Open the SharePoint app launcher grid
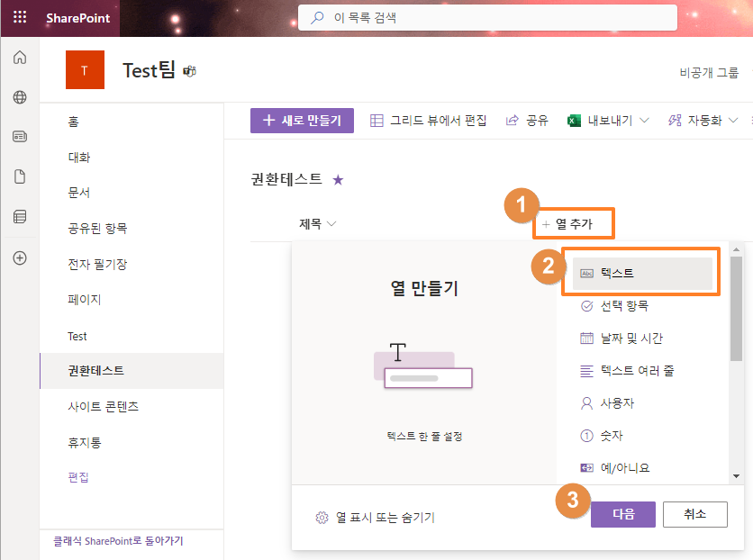The image size is (753, 560). click(x=20, y=17)
